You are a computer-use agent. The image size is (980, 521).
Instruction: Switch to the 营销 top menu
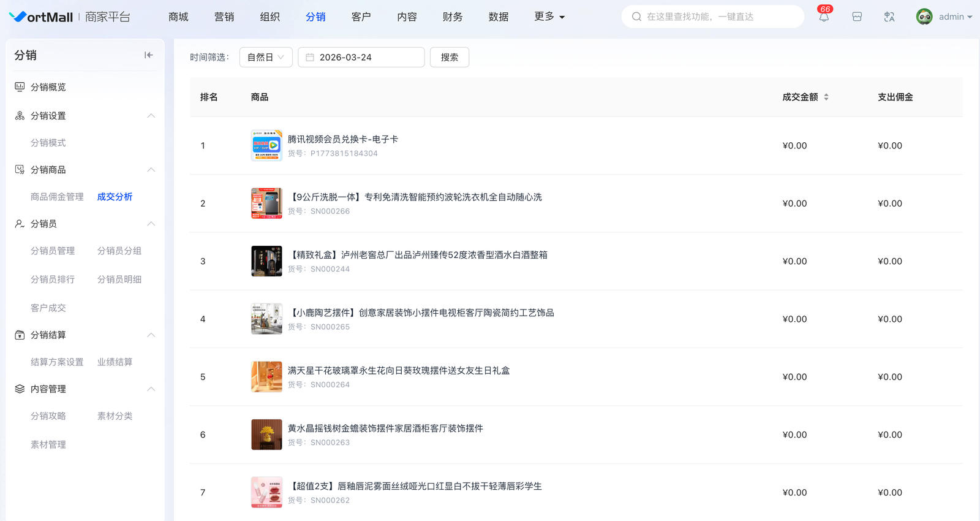[224, 17]
